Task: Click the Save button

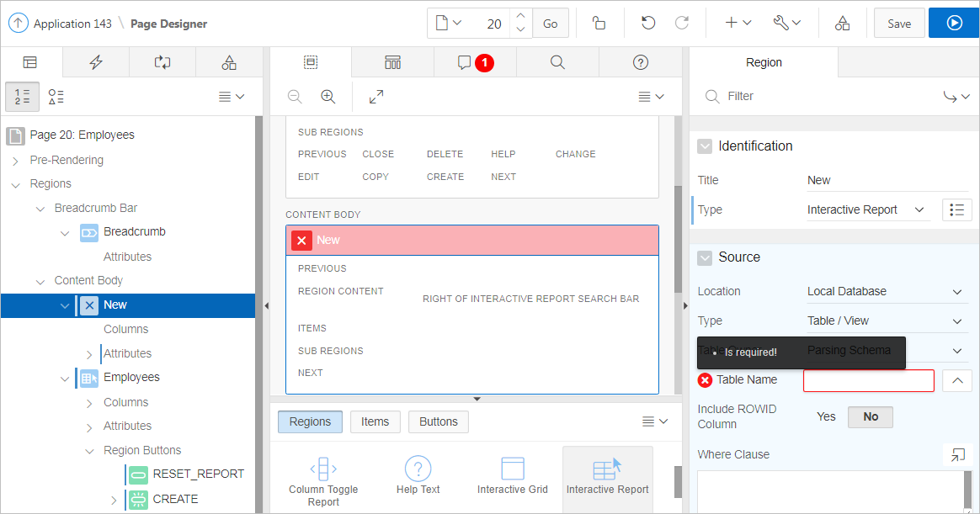Action: click(899, 24)
